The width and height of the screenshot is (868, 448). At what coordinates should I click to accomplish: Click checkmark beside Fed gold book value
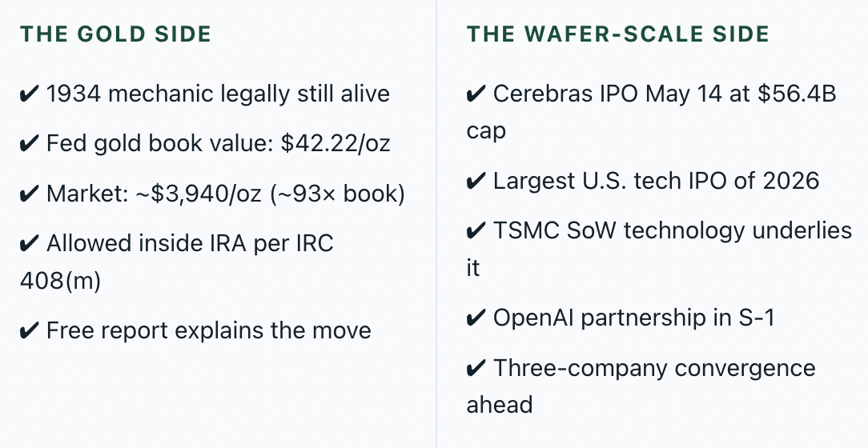[x=30, y=144]
